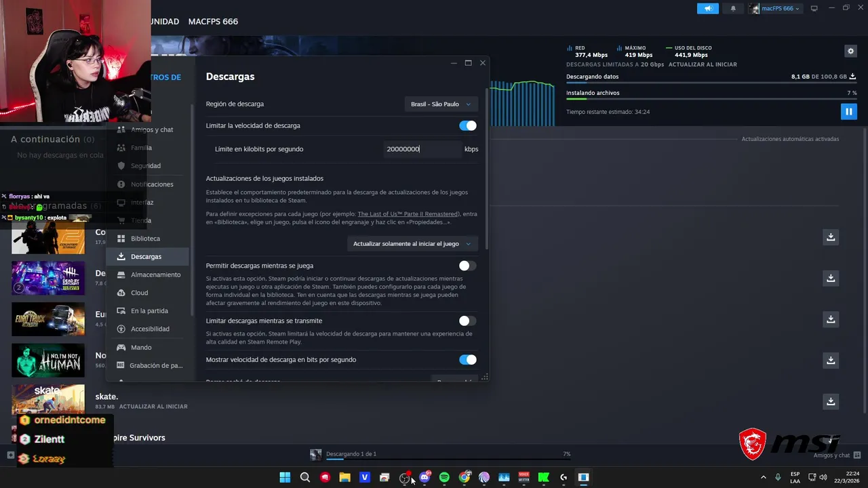Click the kilobits per second limit field

(422, 149)
